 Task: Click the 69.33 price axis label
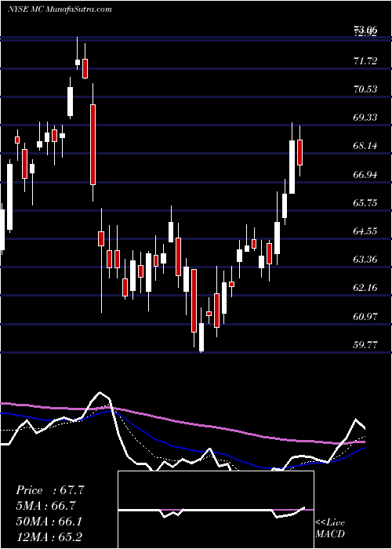(x=365, y=118)
